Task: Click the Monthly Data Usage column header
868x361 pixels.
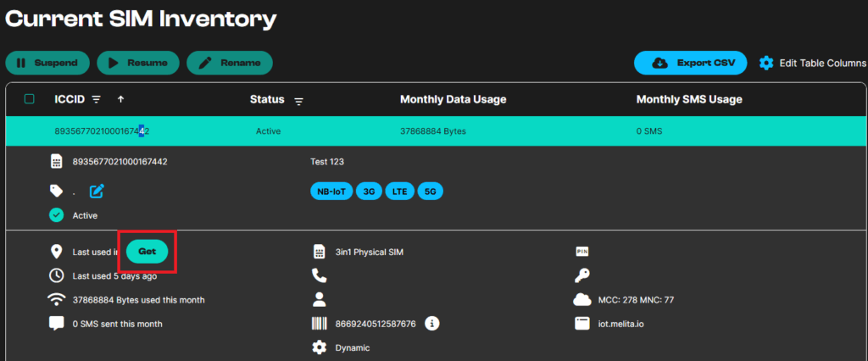Action: 453,100
